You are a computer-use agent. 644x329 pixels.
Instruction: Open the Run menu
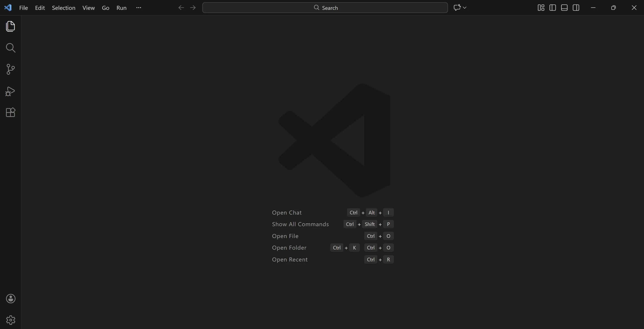[x=122, y=8]
